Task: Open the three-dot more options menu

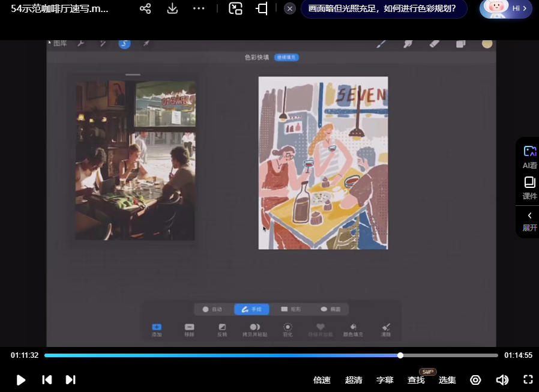Action: (199, 9)
